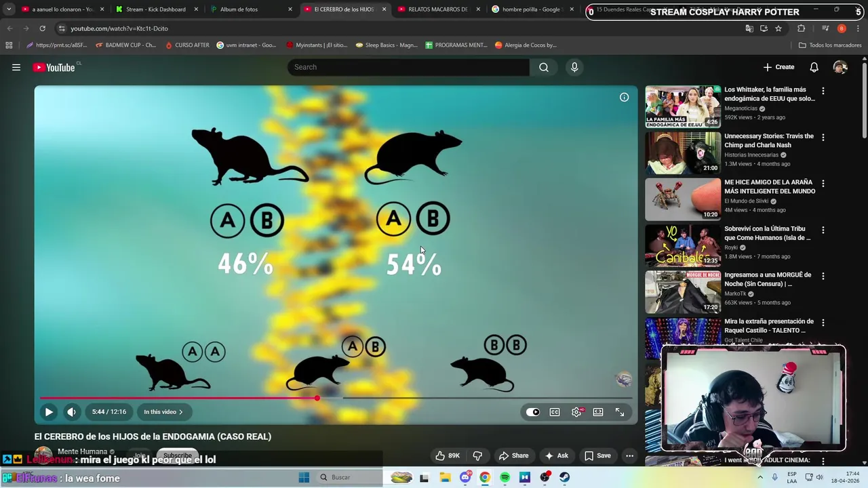Open Los Whittaker video thumbnail
868x488 pixels.
point(683,106)
